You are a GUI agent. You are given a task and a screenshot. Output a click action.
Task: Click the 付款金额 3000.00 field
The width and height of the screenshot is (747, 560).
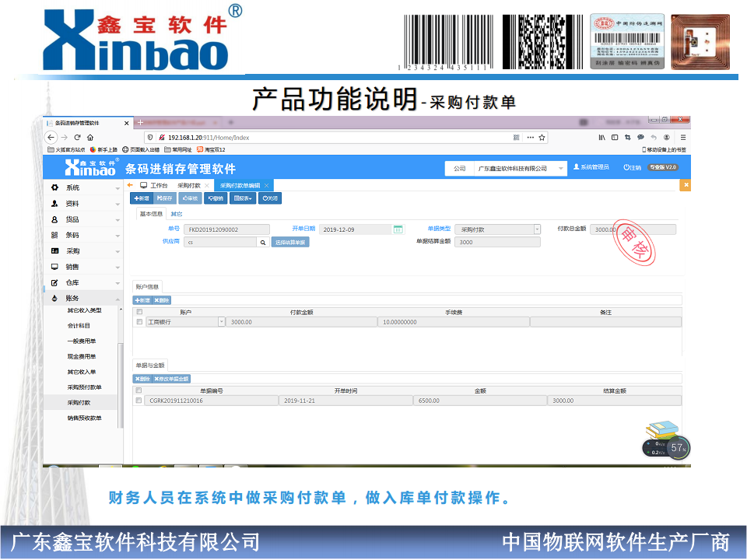pos(301,322)
